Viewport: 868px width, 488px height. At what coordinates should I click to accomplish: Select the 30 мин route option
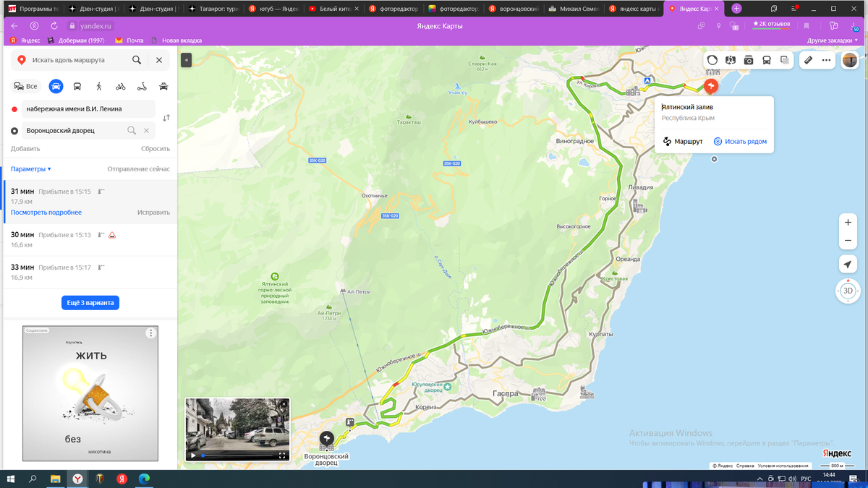[90, 240]
